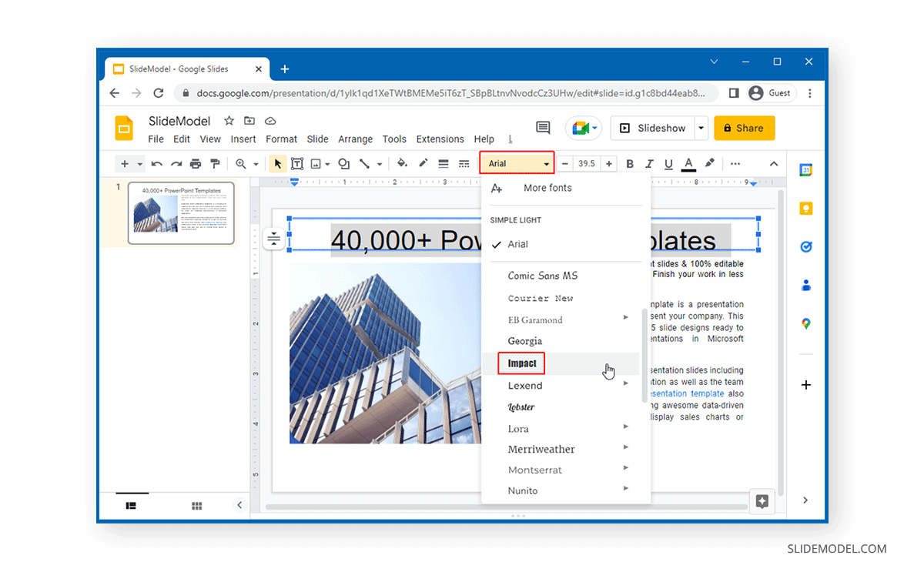Click the undo arrow in toolbar

157,164
